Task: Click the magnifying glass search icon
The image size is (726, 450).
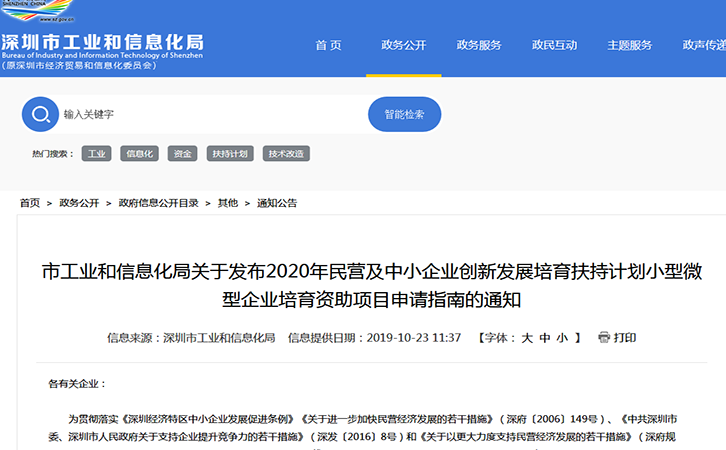Action: point(40,114)
